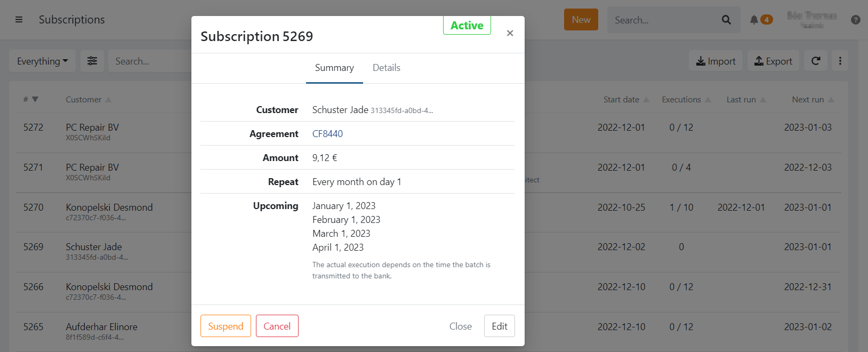The height and width of the screenshot is (352, 868).
Task: Open agreement CF8440 link
Action: (327, 134)
